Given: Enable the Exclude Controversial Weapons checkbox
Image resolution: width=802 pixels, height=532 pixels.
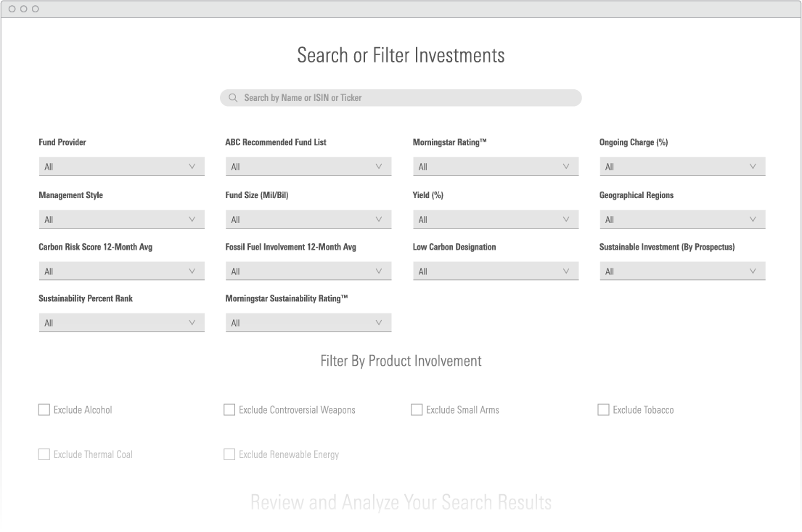Looking at the screenshot, I should point(229,410).
